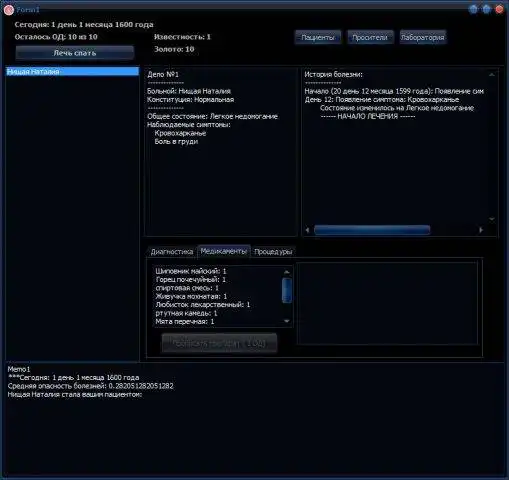Click 'Средняя опасность болезней' log line
This screenshot has width=509, height=480.
pos(90,386)
